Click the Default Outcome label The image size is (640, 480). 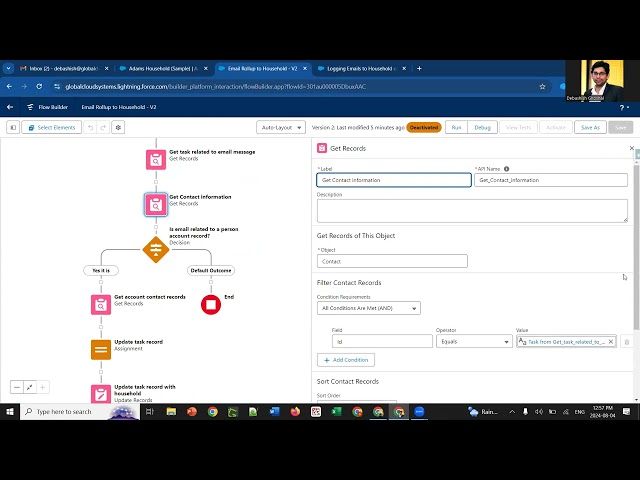pyautogui.click(x=211, y=270)
